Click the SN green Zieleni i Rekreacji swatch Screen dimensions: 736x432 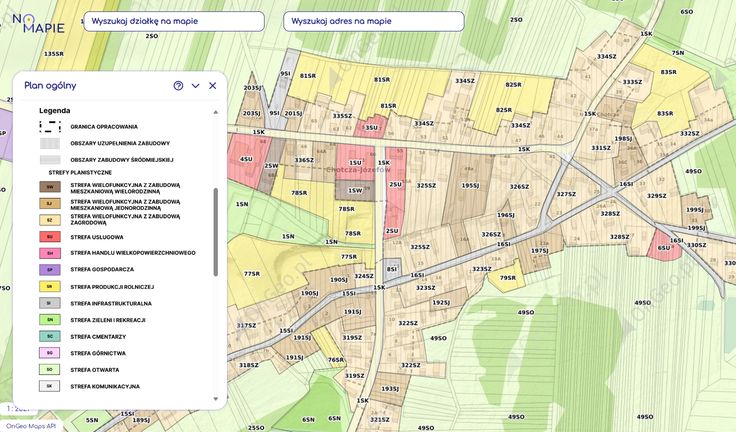pos(49,320)
